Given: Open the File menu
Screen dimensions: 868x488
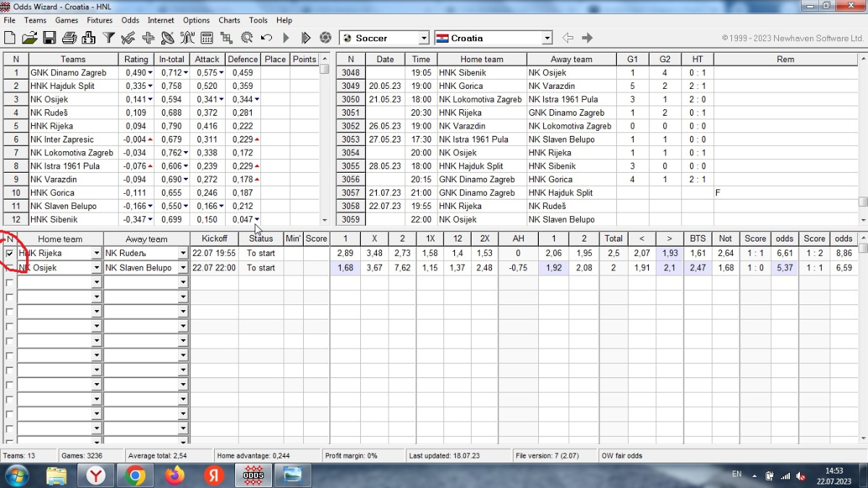Looking at the screenshot, I should [9, 20].
